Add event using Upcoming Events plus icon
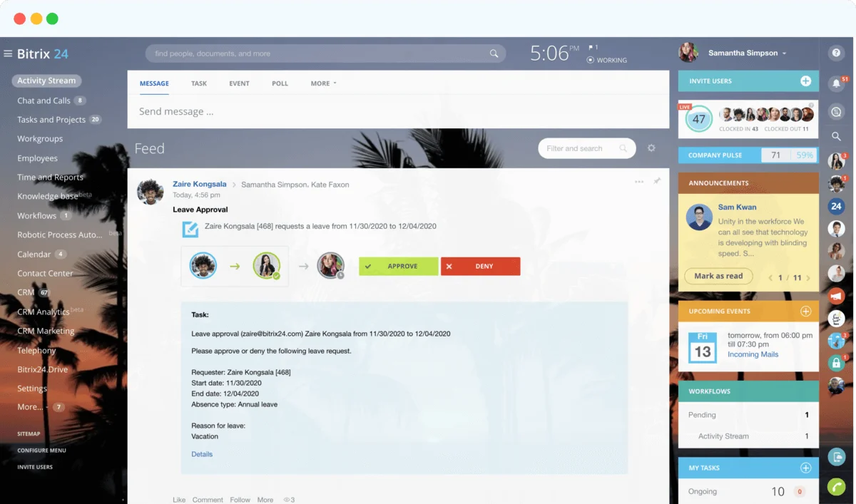Image resolution: width=856 pixels, height=504 pixels. click(x=805, y=312)
